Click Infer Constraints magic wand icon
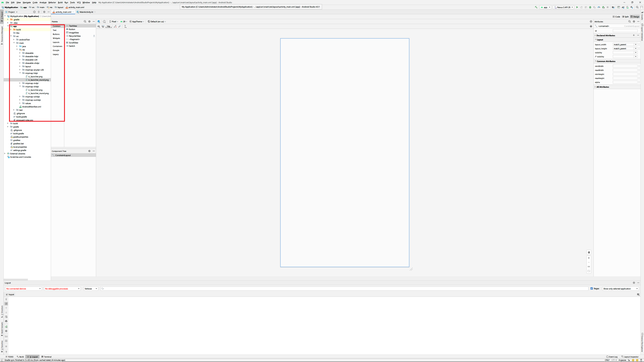 (x=120, y=26)
